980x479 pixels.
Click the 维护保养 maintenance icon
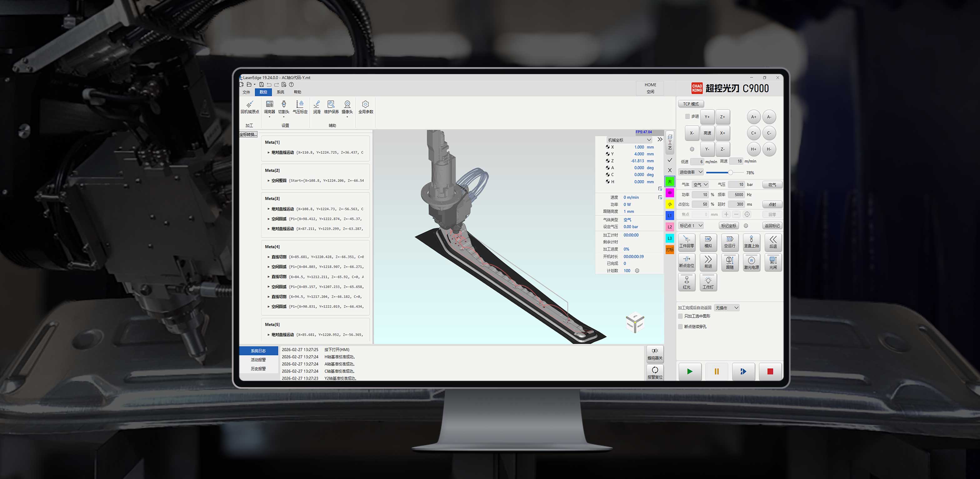point(331,107)
